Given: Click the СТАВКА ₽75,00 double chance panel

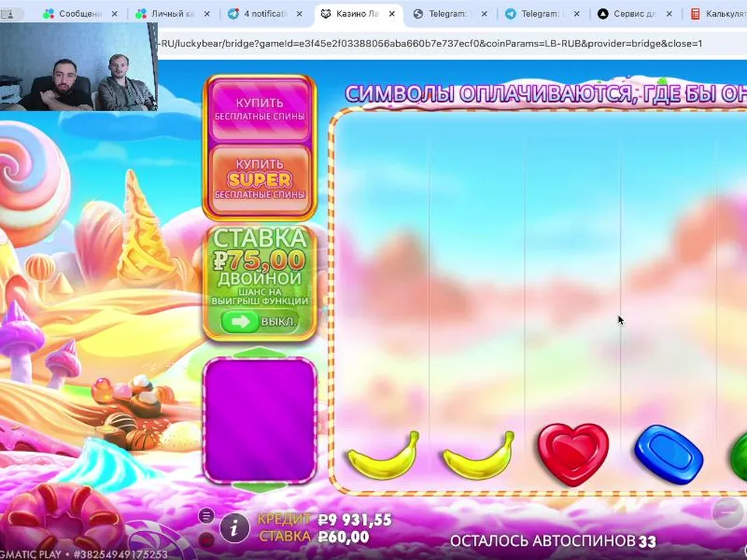Looking at the screenshot, I should click(260, 283).
